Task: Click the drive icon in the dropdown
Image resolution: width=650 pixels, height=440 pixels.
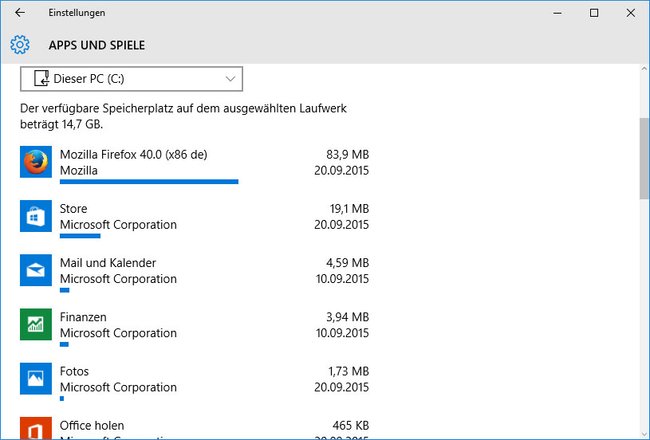Action: tap(41, 78)
